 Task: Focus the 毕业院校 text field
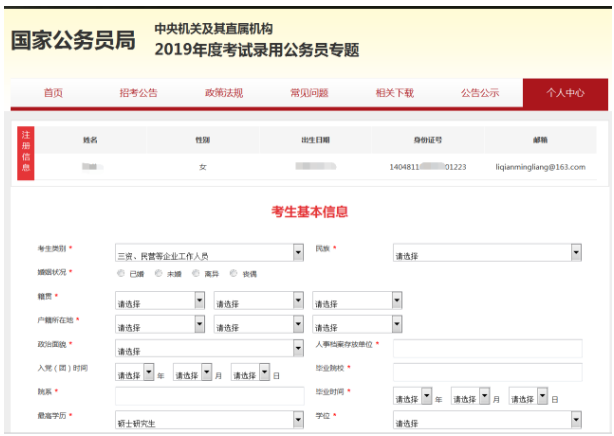tap(487, 373)
